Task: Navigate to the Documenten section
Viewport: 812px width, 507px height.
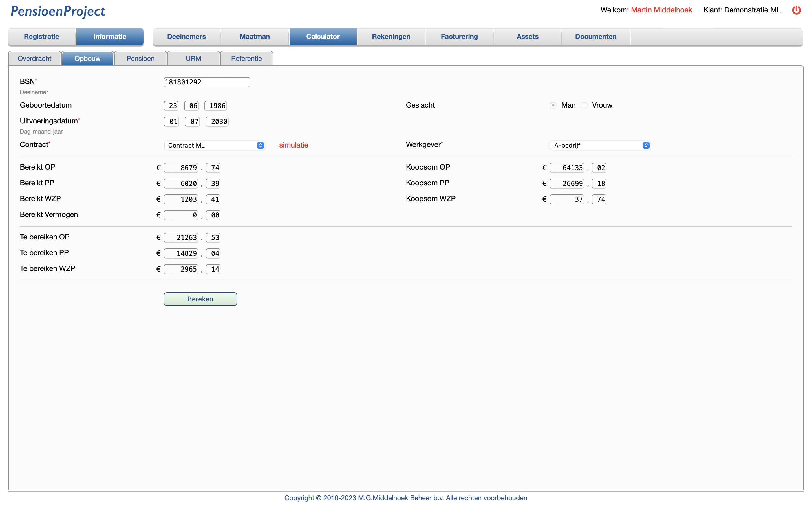Action: [x=595, y=37]
